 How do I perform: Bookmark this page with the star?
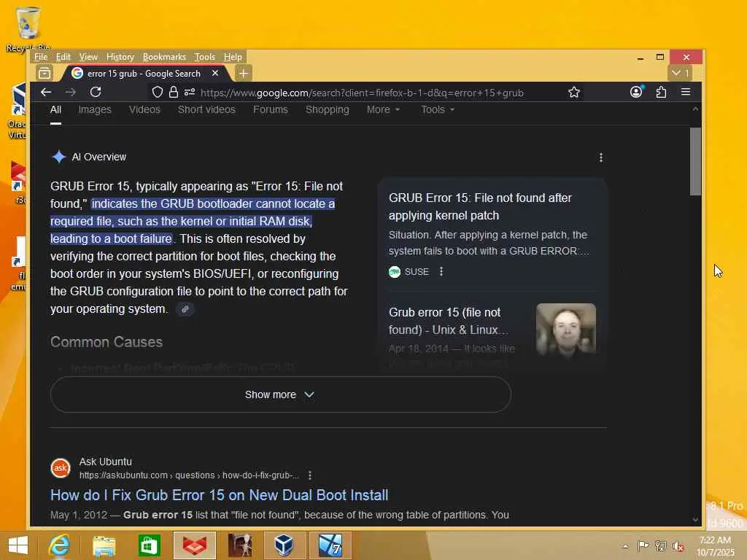point(574,92)
